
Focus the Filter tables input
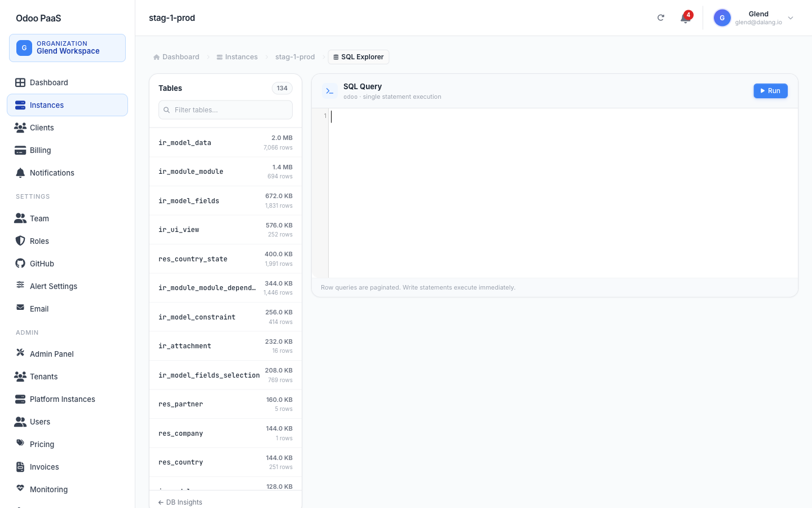[226, 110]
